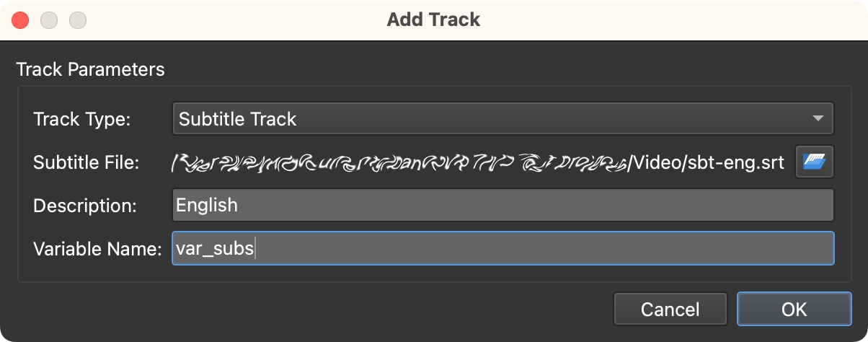
Task: Click the "Subtitle File:" label
Action: (86, 162)
